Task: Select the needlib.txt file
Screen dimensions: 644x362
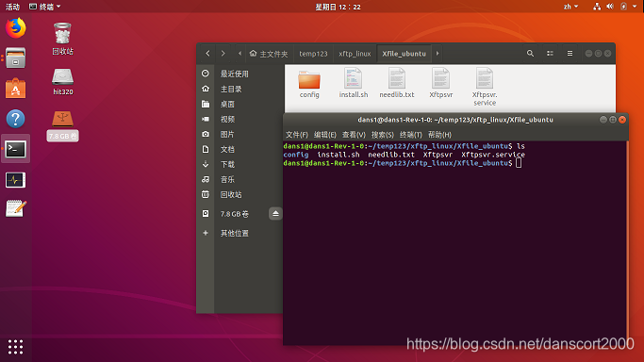Action: (x=397, y=83)
